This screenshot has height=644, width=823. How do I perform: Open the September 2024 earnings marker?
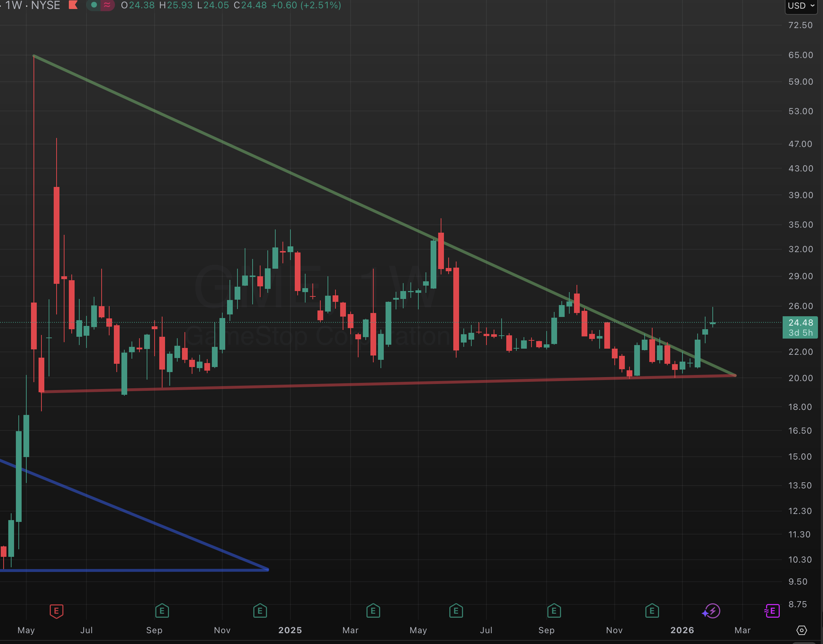pos(162,611)
